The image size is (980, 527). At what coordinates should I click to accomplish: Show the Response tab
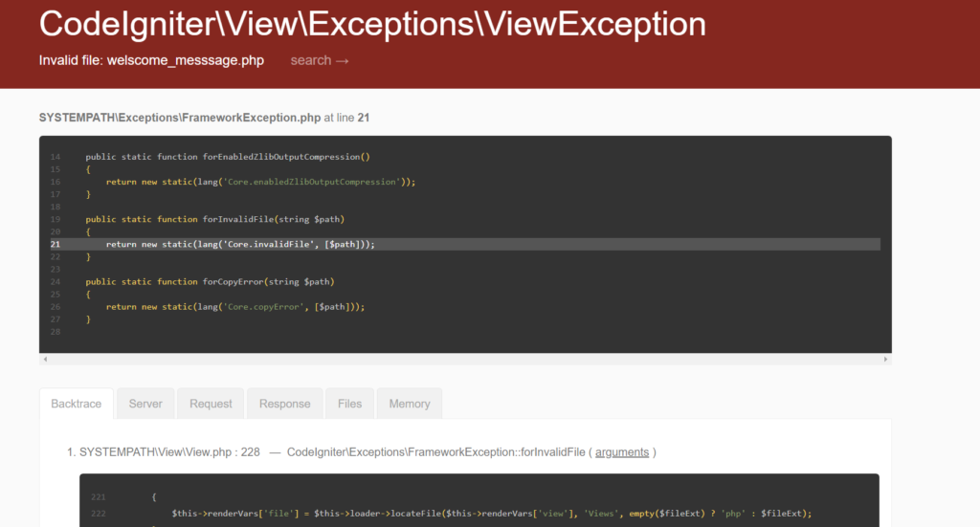[284, 404]
